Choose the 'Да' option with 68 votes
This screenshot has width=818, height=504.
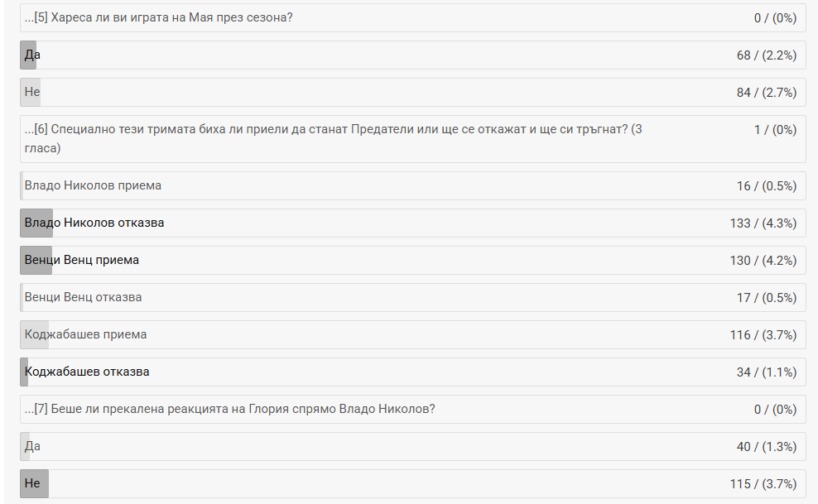pos(33,55)
